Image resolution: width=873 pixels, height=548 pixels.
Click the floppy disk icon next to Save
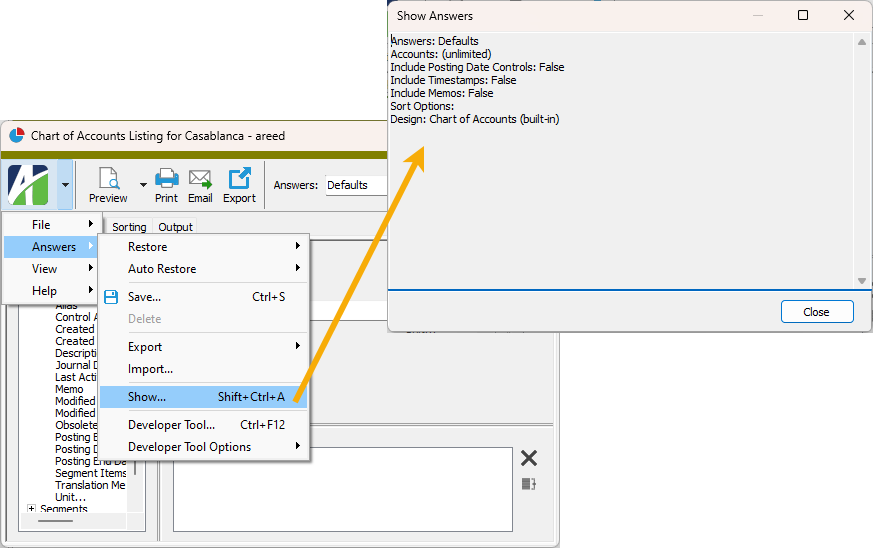(111, 297)
